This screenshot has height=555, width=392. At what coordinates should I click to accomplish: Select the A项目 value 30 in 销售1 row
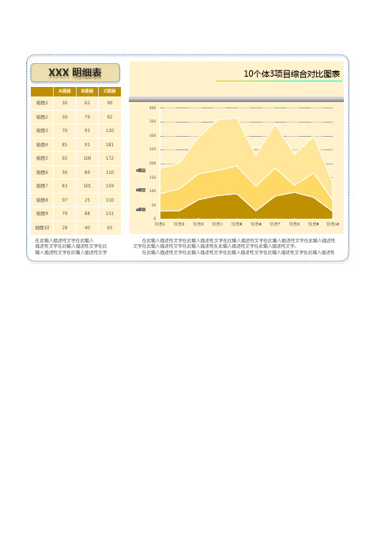(65, 103)
